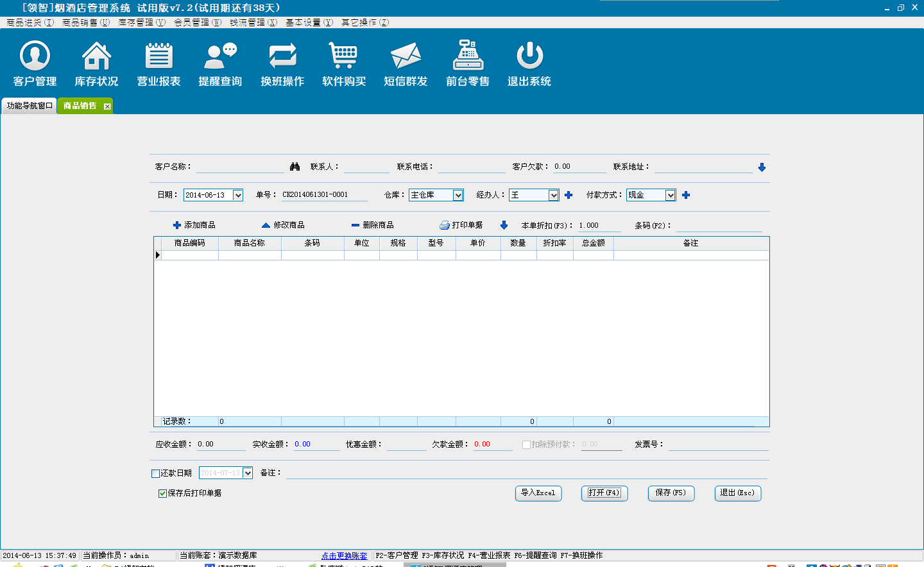Switch to the 功能导航窗口 tab
This screenshot has width=924, height=567.
29,106
